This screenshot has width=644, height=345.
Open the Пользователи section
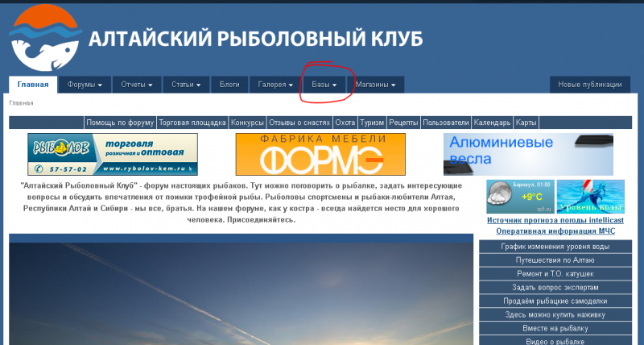pyautogui.click(x=446, y=123)
